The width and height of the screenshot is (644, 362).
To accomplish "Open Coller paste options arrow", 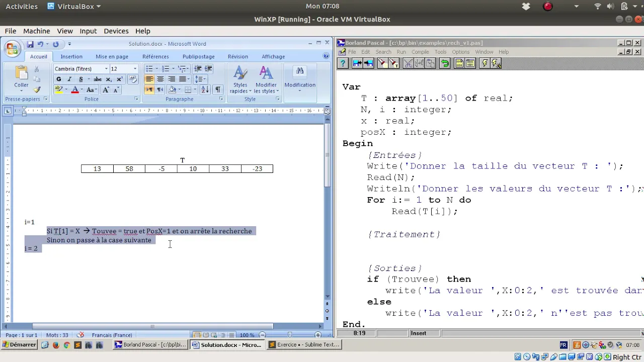I will coord(21,88).
